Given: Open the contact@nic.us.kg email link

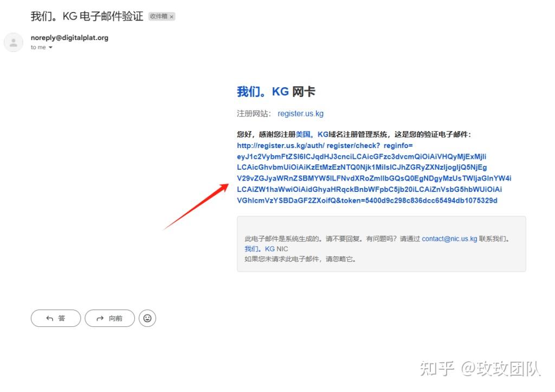Looking at the screenshot, I should coord(449,239).
